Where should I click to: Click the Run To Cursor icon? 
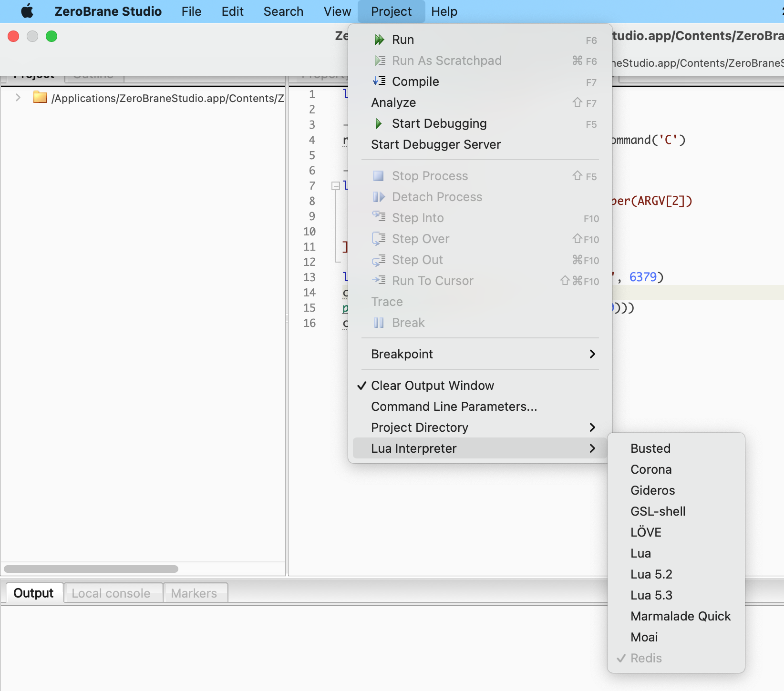pos(379,280)
